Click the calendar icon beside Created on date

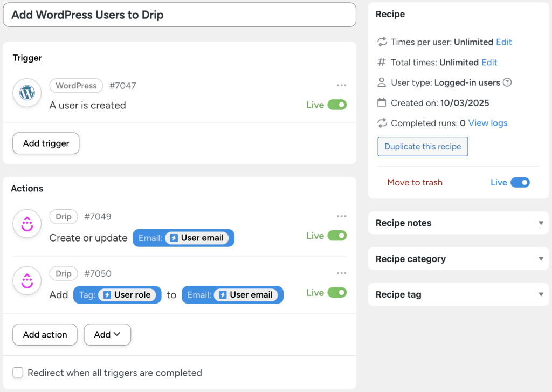[382, 102]
